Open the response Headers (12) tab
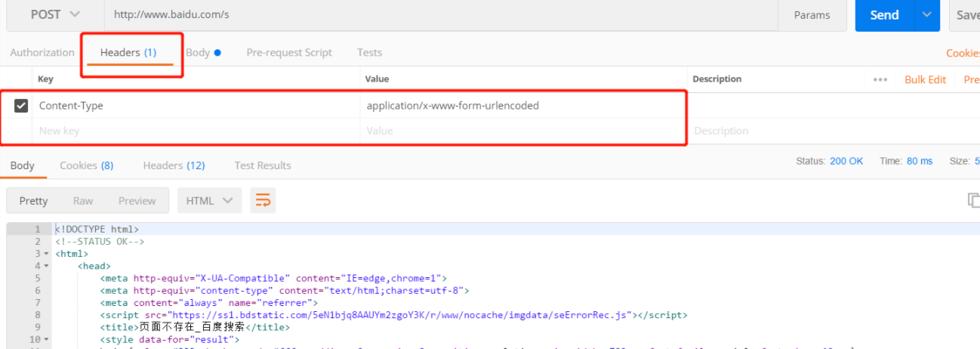The height and width of the screenshot is (349, 980). click(174, 165)
